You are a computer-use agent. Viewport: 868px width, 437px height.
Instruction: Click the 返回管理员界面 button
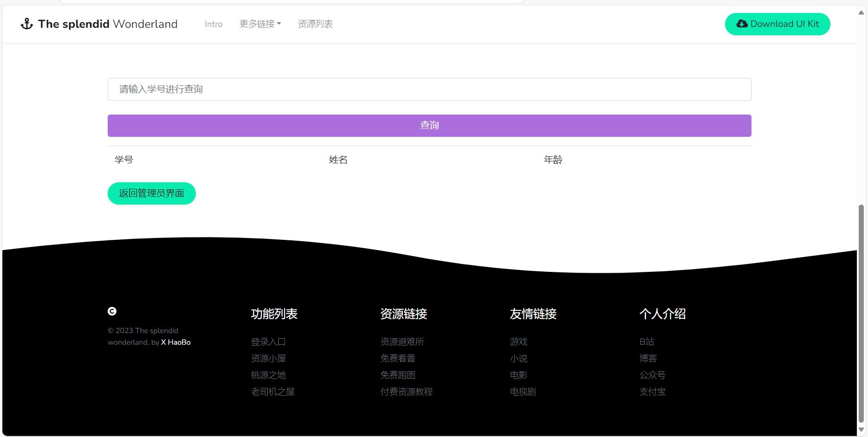(x=152, y=193)
